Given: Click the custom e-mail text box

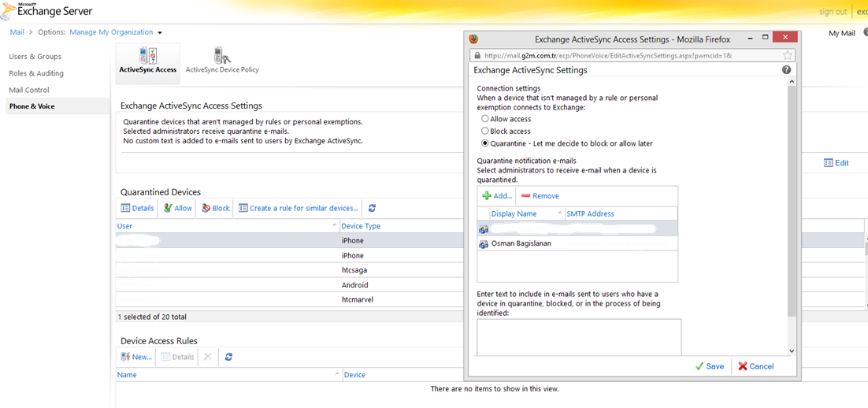Looking at the screenshot, I should click(x=579, y=337).
